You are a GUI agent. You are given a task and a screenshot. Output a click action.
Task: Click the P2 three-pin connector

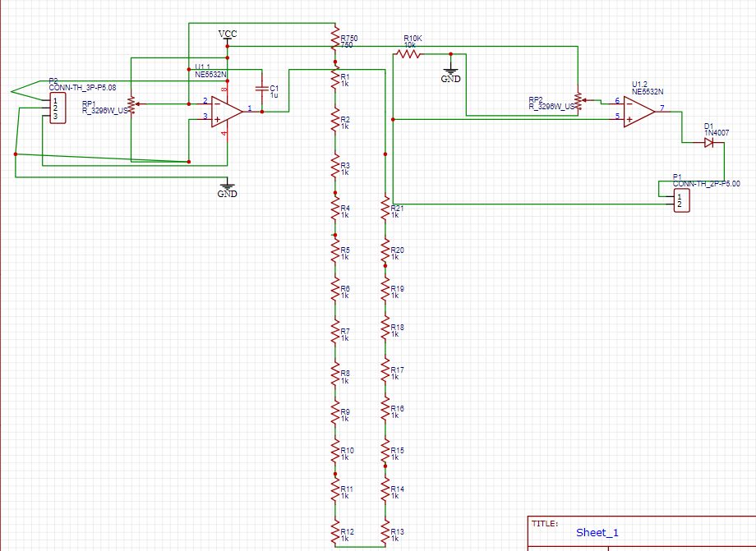[x=55, y=108]
